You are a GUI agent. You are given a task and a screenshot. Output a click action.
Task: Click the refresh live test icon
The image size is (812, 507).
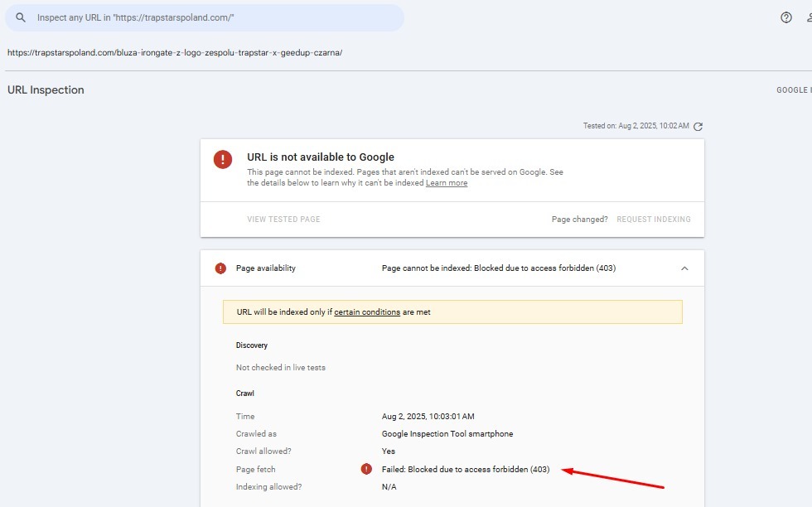coord(698,127)
